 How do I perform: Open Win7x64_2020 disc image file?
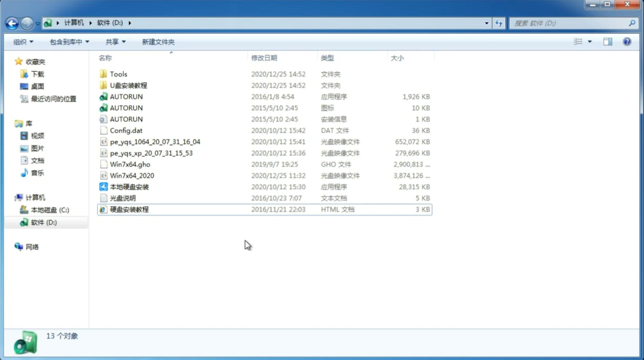coord(132,176)
